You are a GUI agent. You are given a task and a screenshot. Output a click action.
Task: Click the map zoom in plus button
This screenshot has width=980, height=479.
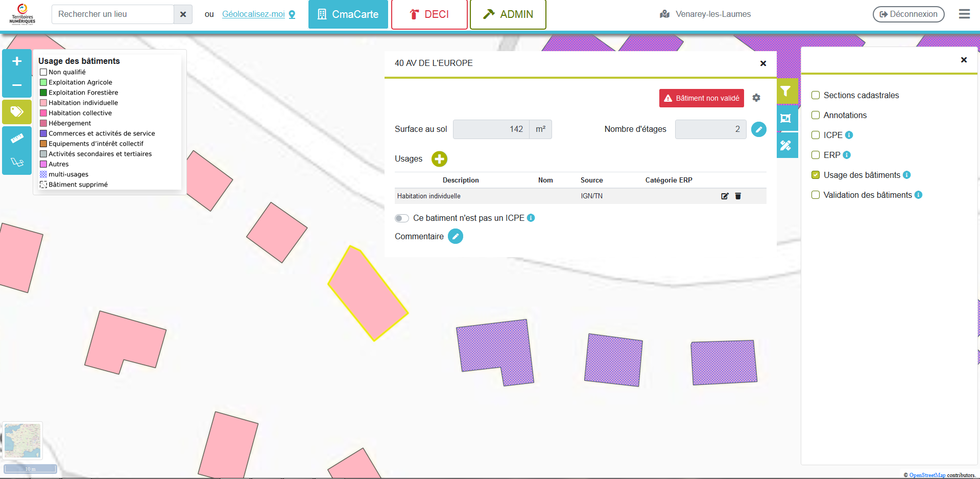click(x=17, y=61)
